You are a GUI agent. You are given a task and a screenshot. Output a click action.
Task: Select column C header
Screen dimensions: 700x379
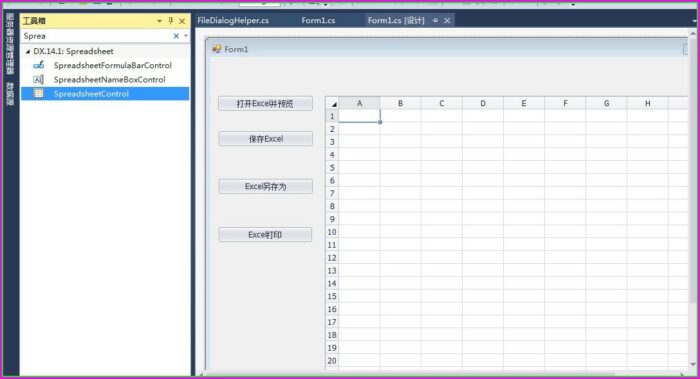click(442, 104)
